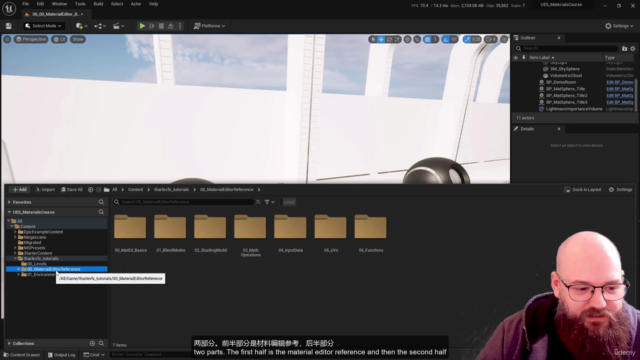The height and width of the screenshot is (360, 640).
Task: Open the Perspective view mode menu
Action: pyautogui.click(x=31, y=39)
